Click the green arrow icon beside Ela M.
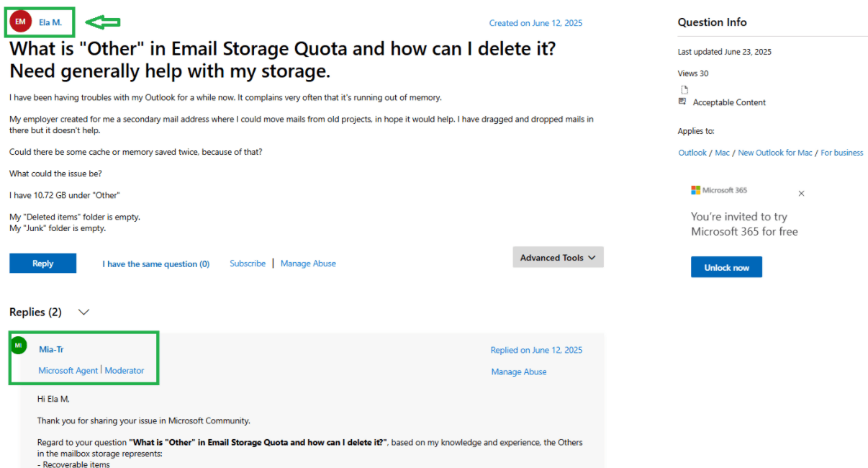This screenshot has height=468, width=868. [103, 22]
